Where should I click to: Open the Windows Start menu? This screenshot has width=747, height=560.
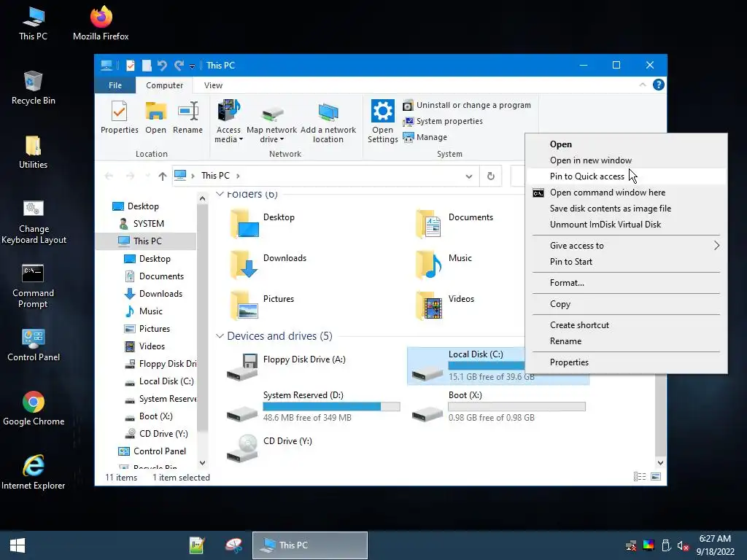click(18, 545)
